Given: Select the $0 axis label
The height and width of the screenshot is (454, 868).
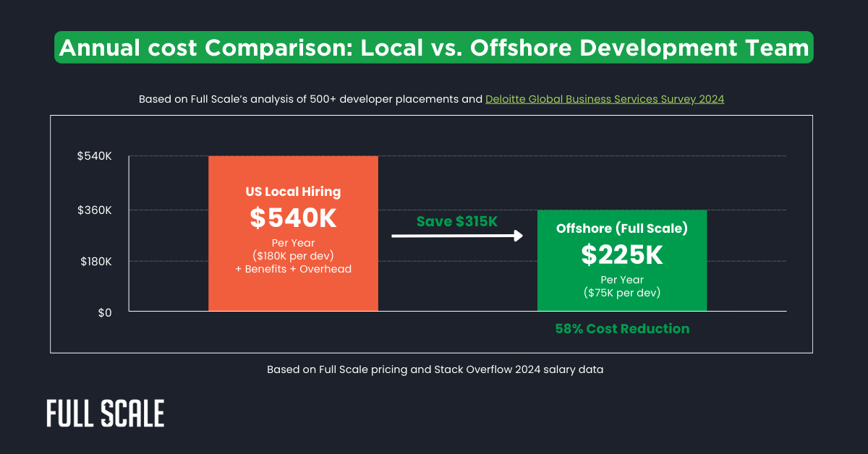Looking at the screenshot, I should pos(104,312).
